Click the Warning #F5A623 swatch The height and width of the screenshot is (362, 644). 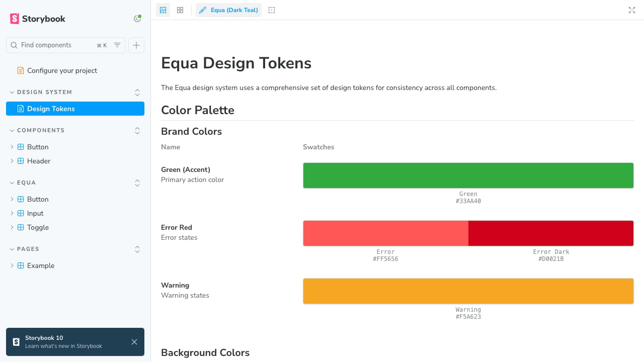(468, 291)
